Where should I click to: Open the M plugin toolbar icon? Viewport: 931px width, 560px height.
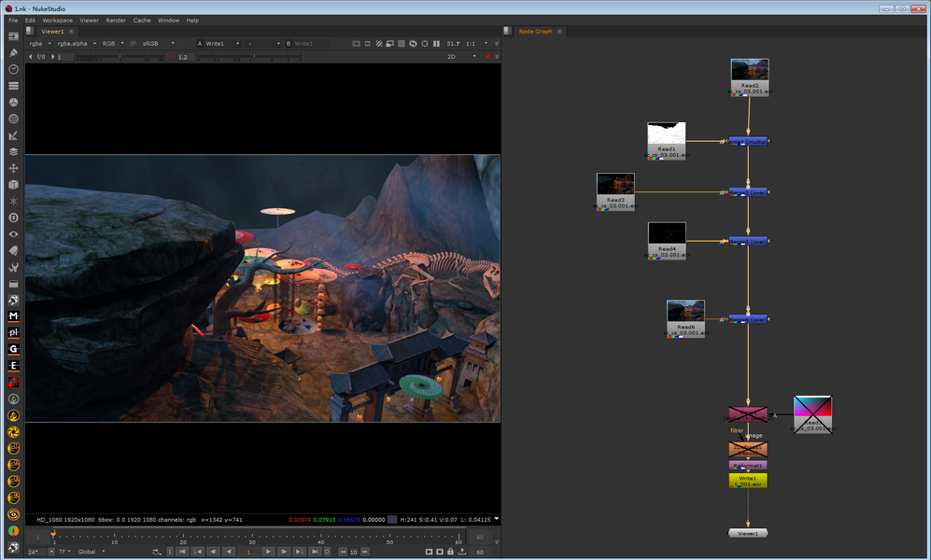(13, 316)
